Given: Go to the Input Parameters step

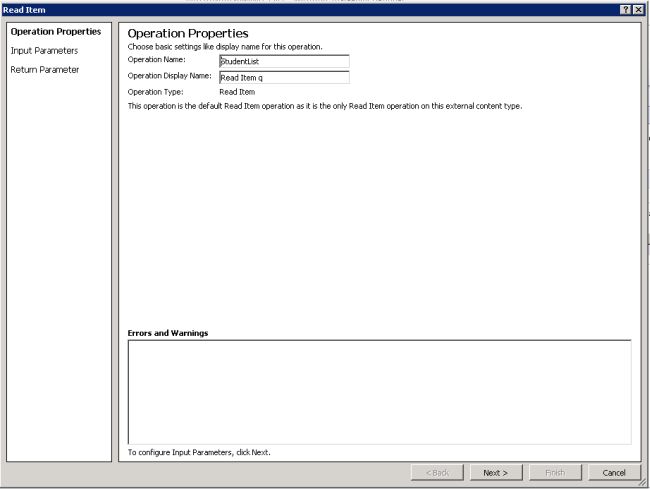Looking at the screenshot, I should 44,51.
